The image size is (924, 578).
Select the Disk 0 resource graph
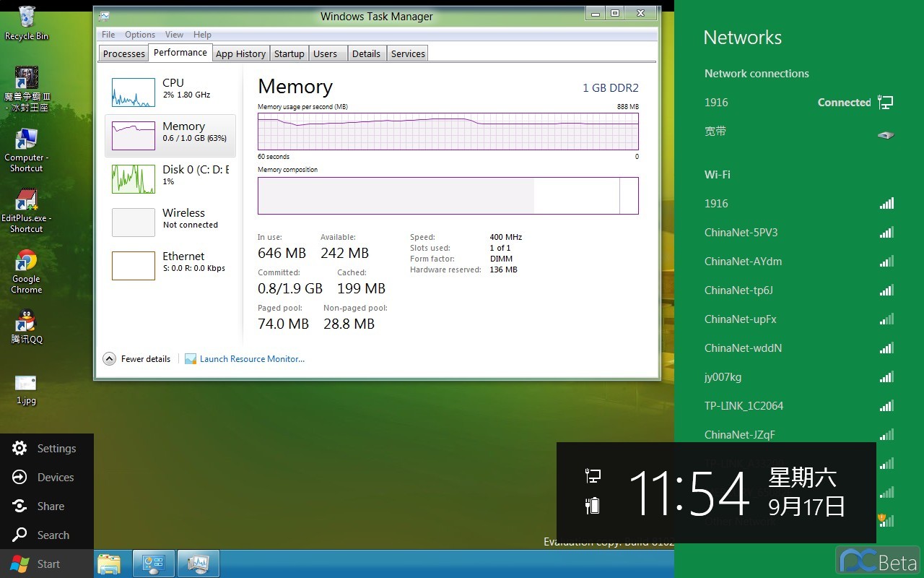[134, 179]
